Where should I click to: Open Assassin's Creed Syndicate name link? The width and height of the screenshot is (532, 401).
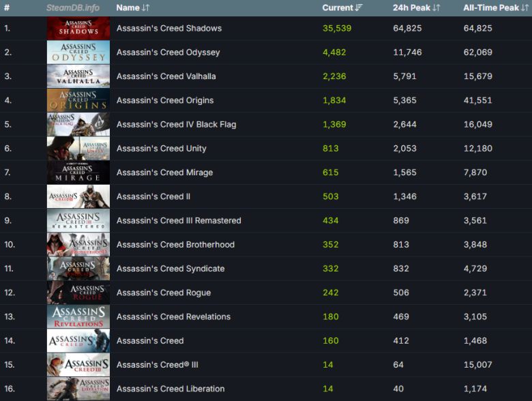tap(170, 269)
